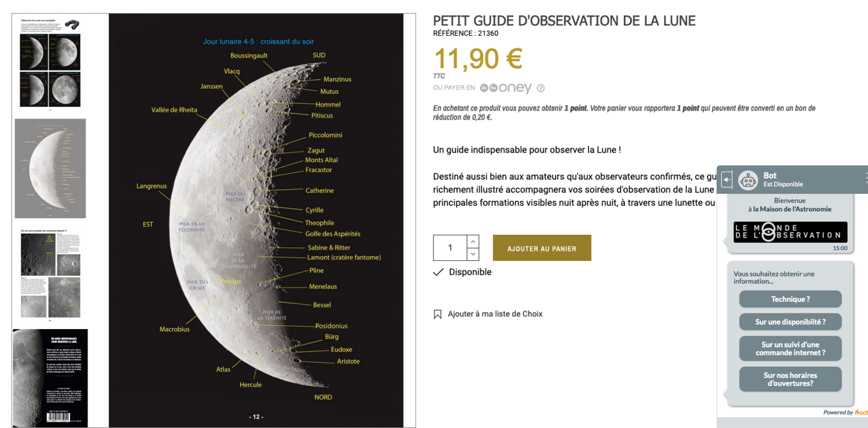The image size is (868, 428).
Task: Click the bookmark icon beside 'Ajouter à ma liste de Choix'
Action: (x=438, y=313)
